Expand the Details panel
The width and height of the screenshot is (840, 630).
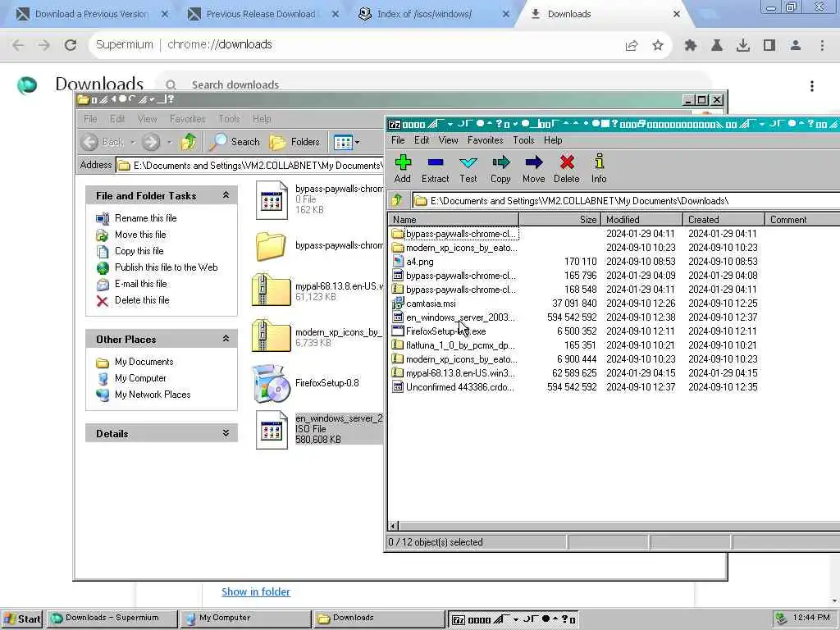pos(226,433)
